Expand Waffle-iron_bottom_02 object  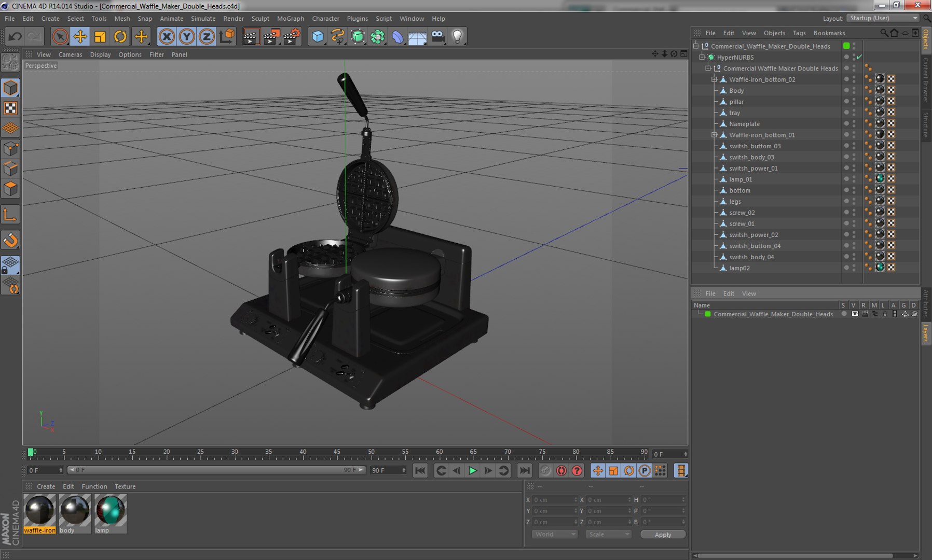714,79
